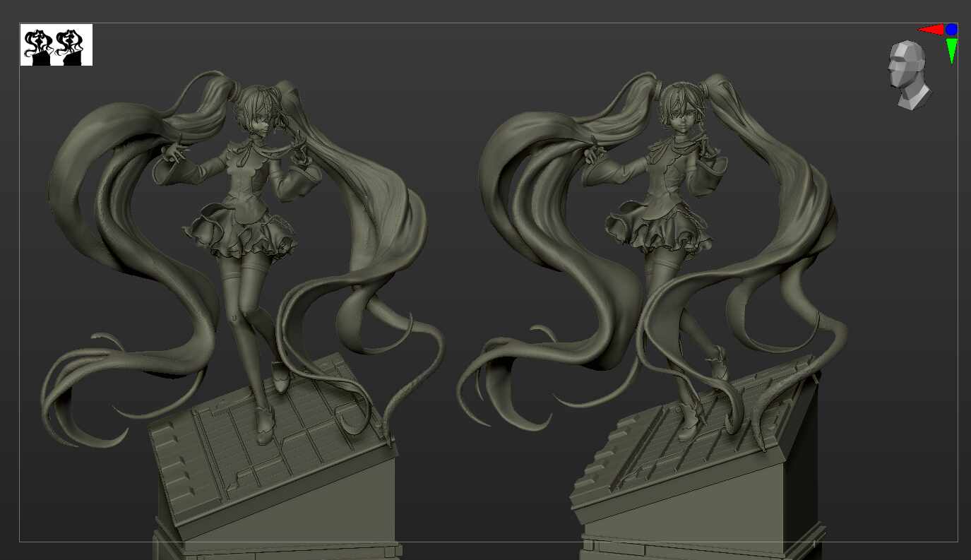This screenshot has height=560, width=971.
Task: Click the silhouette thumbnail preview
Action: [x=56, y=45]
